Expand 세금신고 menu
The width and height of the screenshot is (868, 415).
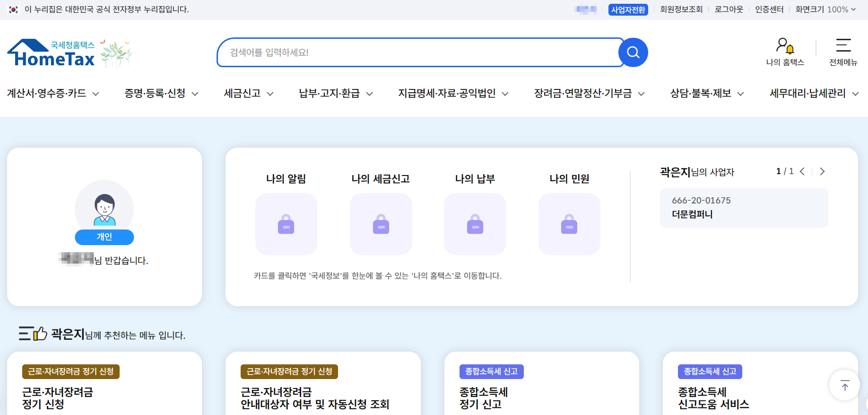(x=249, y=94)
